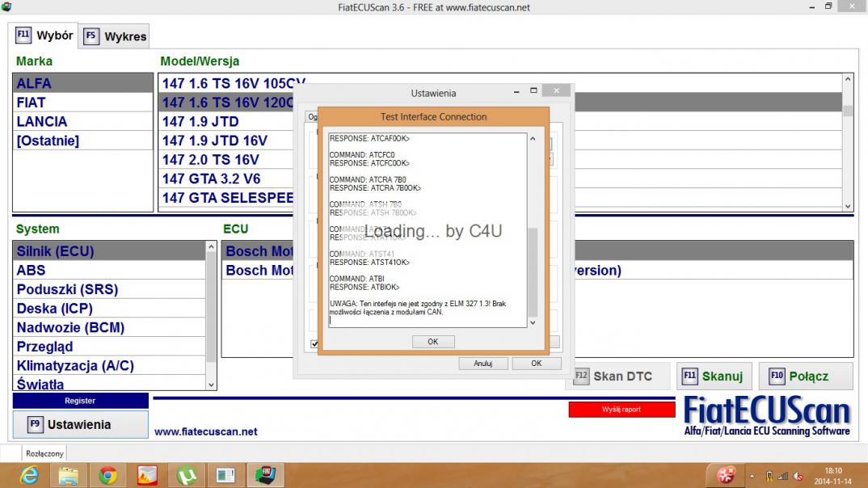Open the www.fiatecuscan.net link
Image resolution: width=868 pixels, height=488 pixels.
click(x=205, y=431)
